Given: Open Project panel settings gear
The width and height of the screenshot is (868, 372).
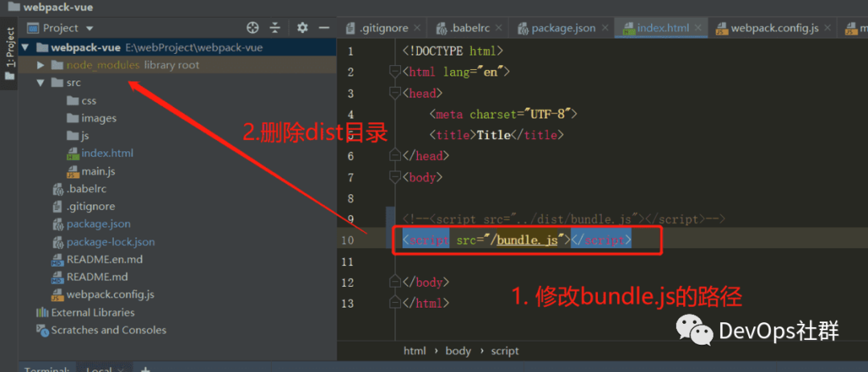Looking at the screenshot, I should [x=301, y=27].
